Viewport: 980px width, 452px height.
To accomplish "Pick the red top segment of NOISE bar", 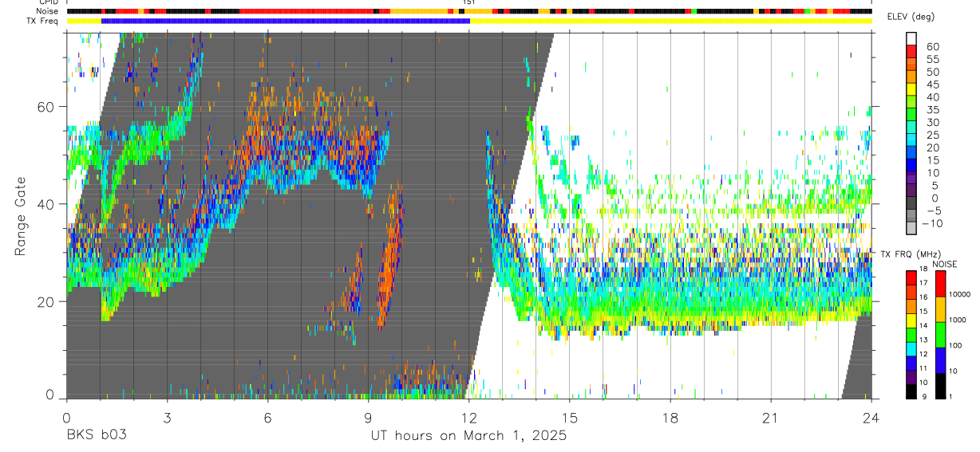I will pyautogui.click(x=940, y=283).
